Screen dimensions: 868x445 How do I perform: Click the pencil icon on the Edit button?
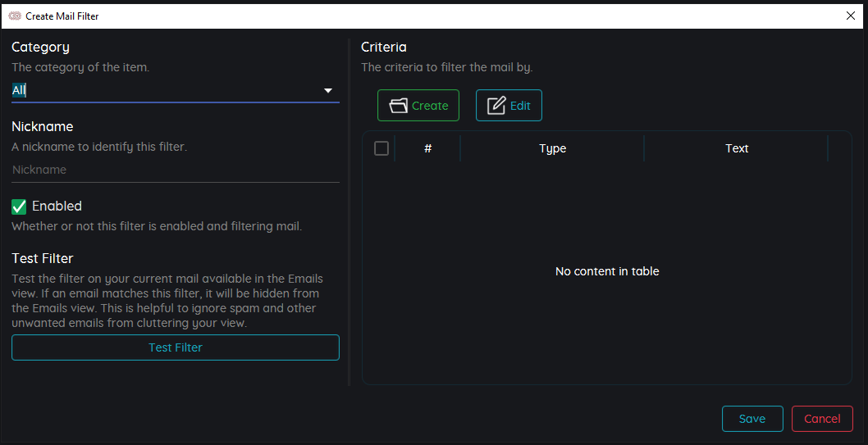496,106
